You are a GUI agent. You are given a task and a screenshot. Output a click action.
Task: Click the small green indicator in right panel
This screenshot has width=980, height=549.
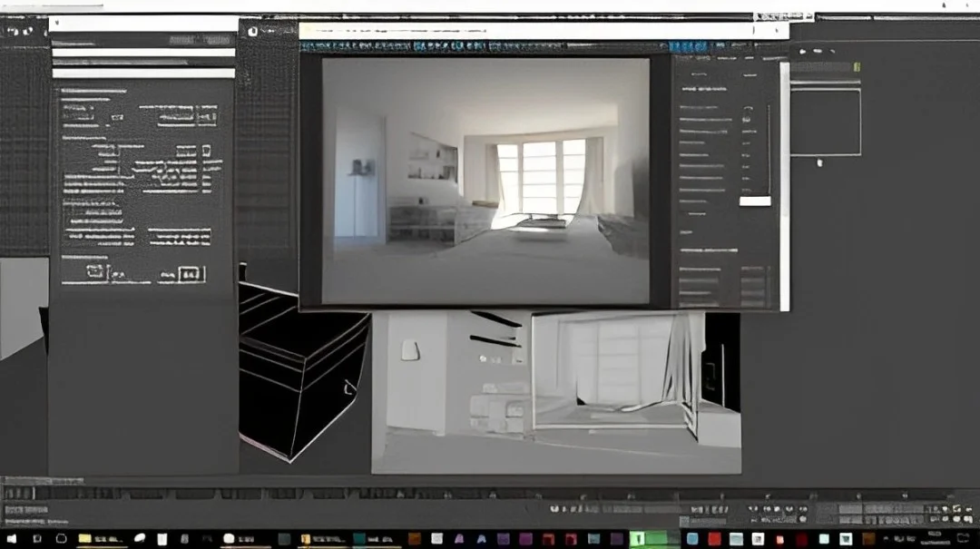coord(857,66)
